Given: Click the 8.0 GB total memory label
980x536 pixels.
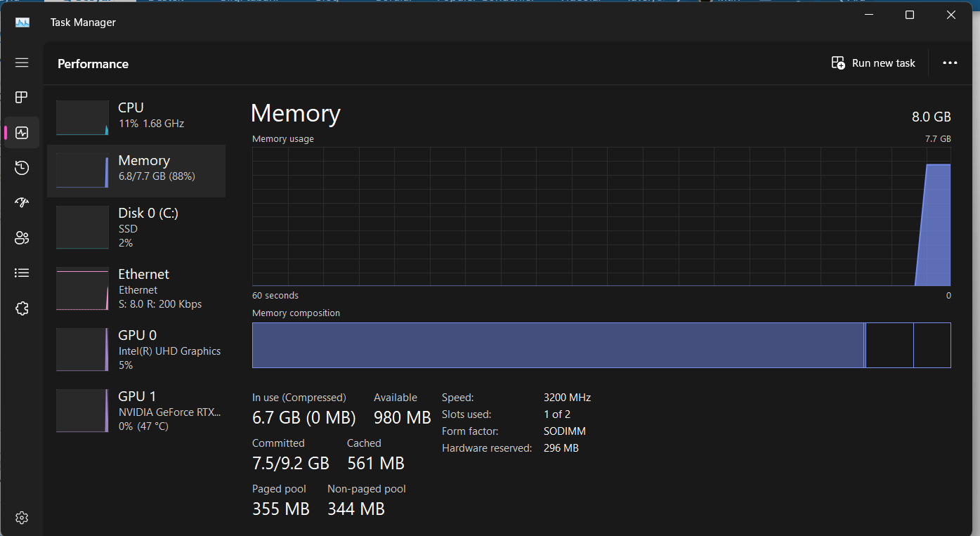Looking at the screenshot, I should tap(931, 117).
